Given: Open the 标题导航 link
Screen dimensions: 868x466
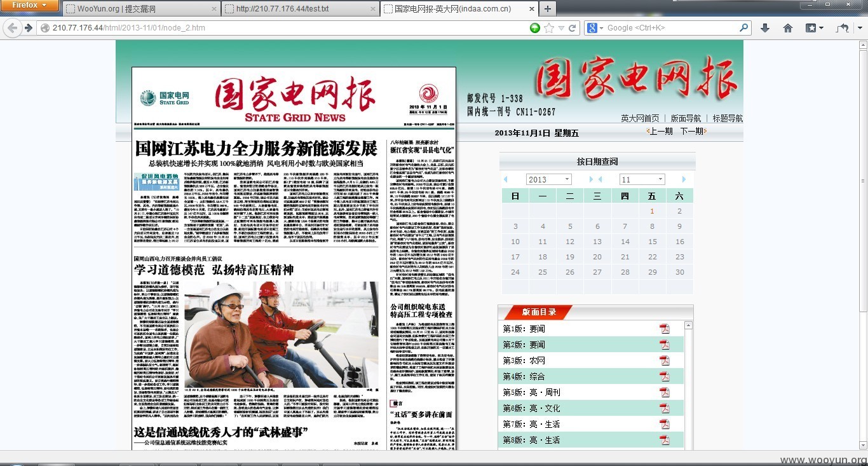Looking at the screenshot, I should point(728,118).
